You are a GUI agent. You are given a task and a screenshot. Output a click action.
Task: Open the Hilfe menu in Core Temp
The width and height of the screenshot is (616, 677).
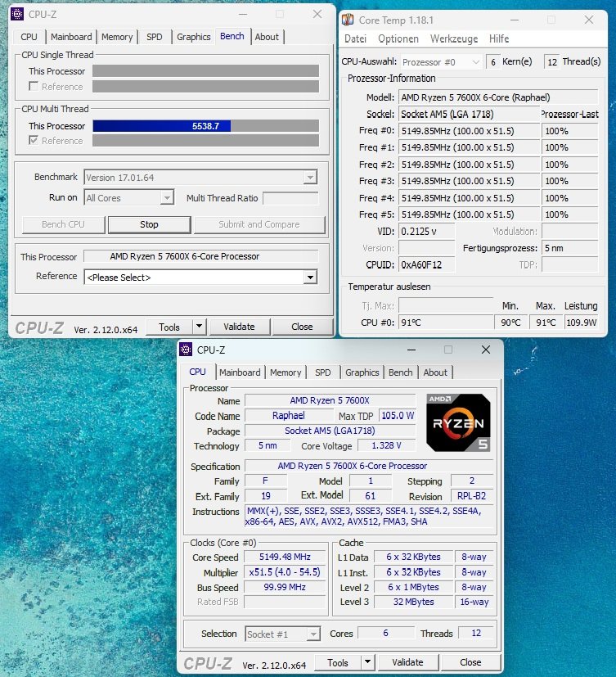tap(499, 38)
